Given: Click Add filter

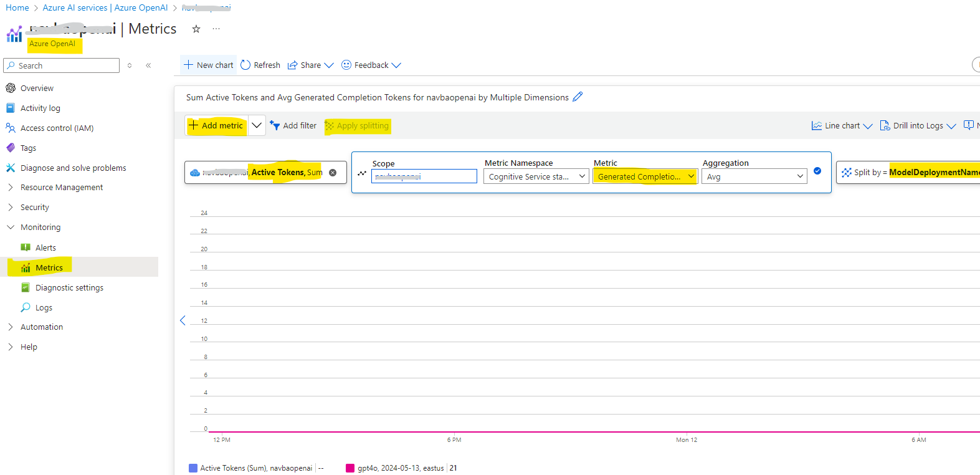Looking at the screenshot, I should pyautogui.click(x=293, y=125).
